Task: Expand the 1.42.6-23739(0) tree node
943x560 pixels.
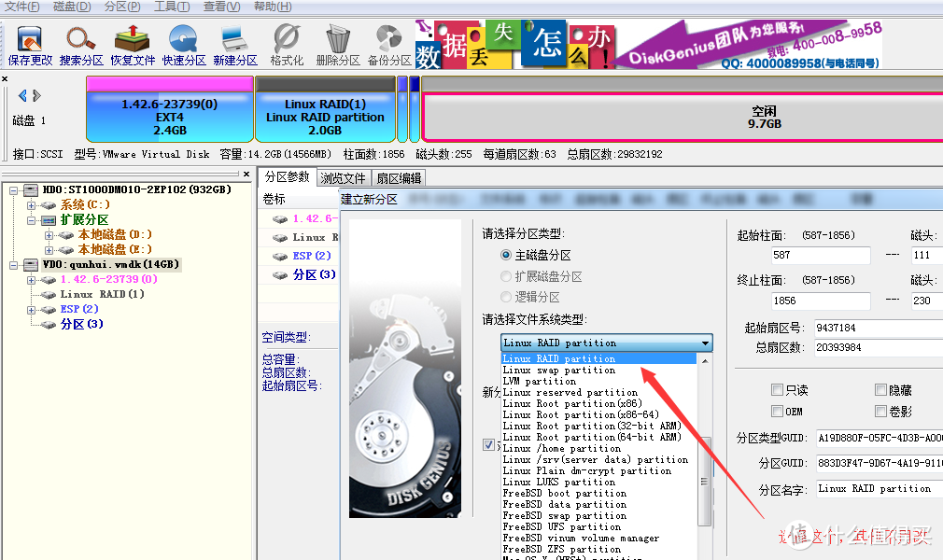Action: point(31,280)
